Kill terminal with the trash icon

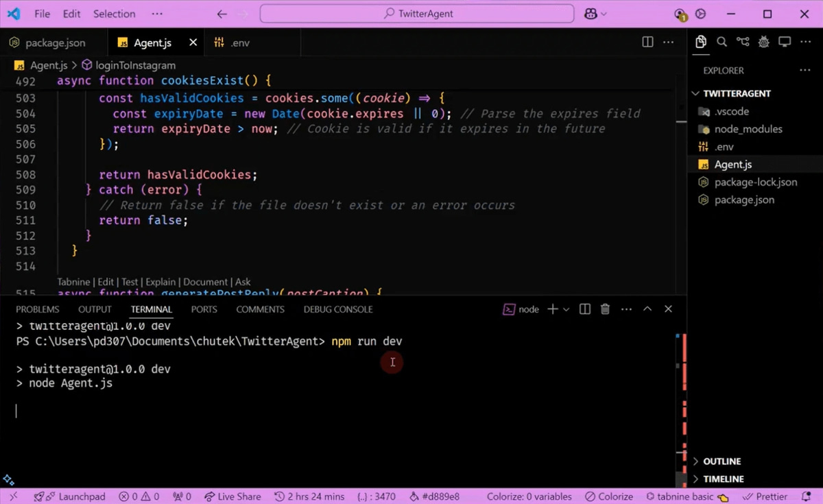click(x=605, y=309)
